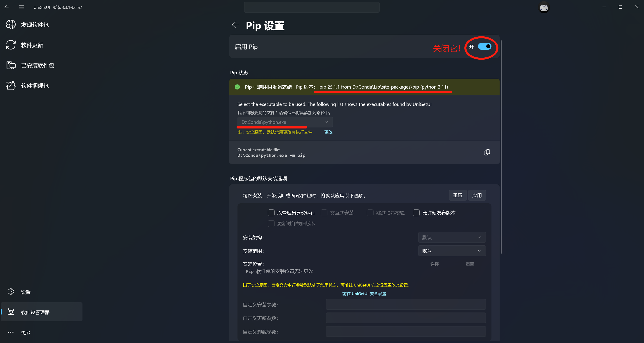Screen dimensions: 644x343
Task: Click the title bar back arrow icon
Action: click(x=7, y=7)
